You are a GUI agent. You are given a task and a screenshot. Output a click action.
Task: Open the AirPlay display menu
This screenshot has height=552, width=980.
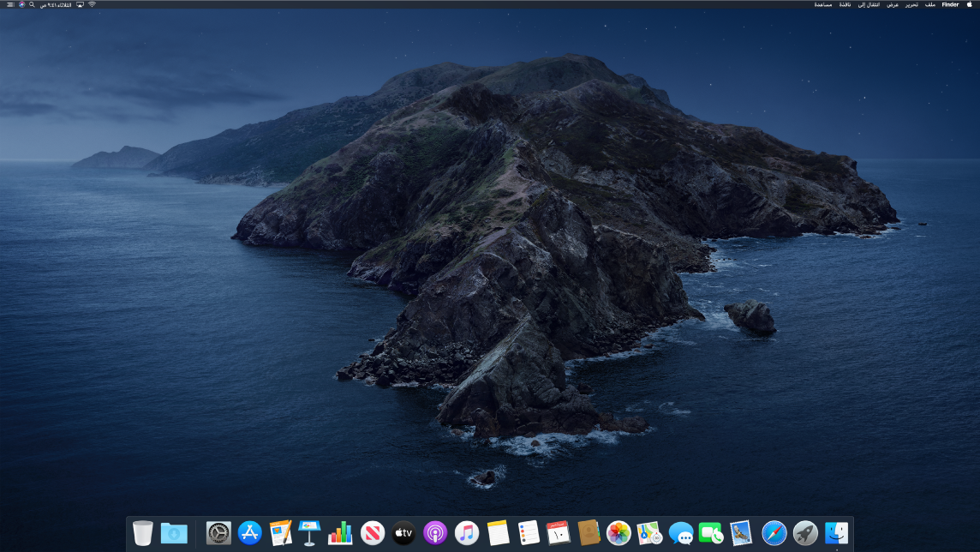point(80,4)
